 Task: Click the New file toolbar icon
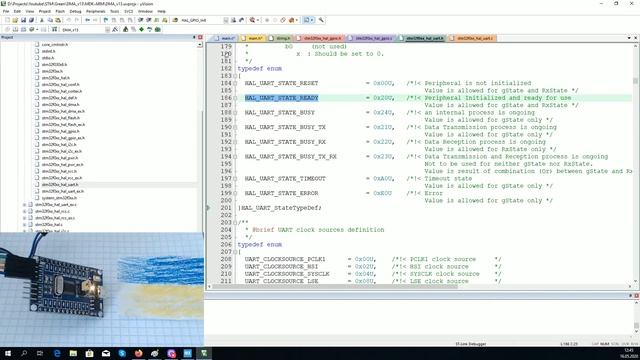pos(7,20)
